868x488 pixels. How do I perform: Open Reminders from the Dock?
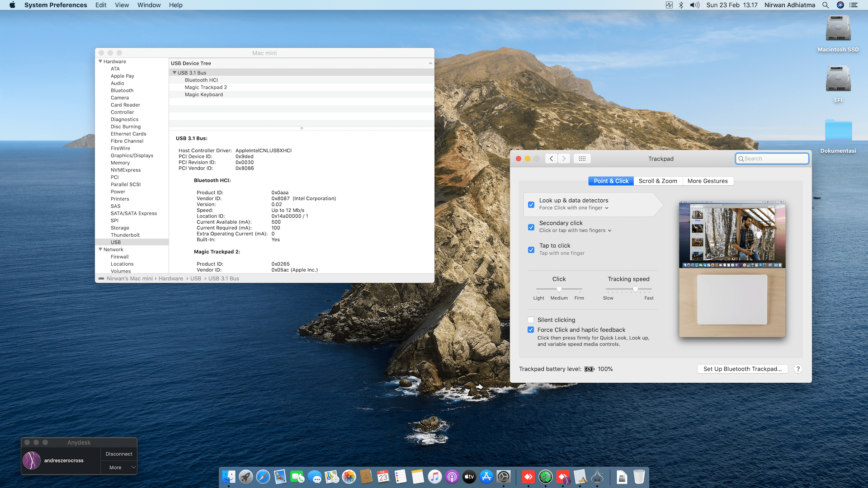pyautogui.click(x=401, y=477)
